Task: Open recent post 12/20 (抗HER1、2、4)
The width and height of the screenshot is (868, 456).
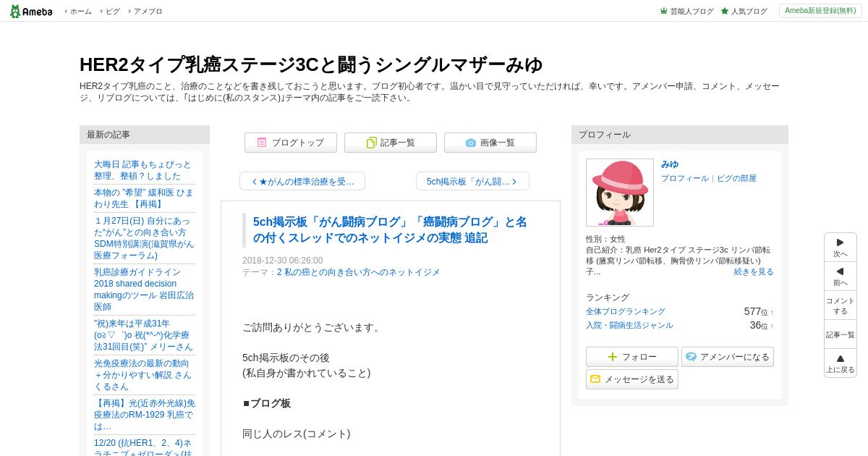Action: (x=143, y=447)
